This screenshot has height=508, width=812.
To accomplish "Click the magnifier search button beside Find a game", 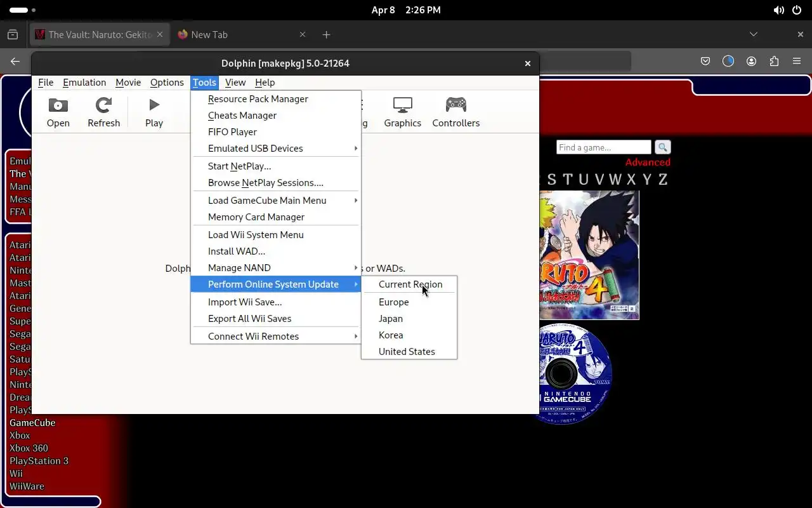I will click(662, 147).
